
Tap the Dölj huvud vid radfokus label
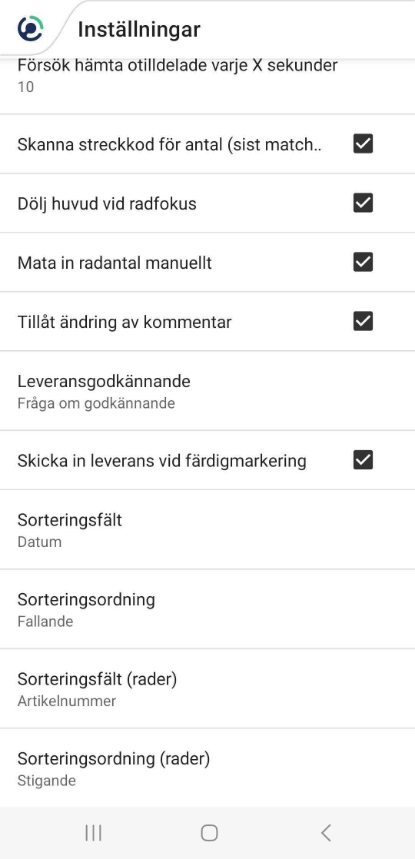coord(107,204)
